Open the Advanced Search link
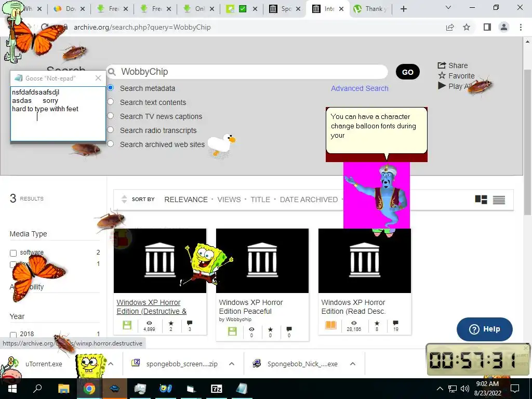This screenshot has width=532, height=399. click(x=360, y=88)
